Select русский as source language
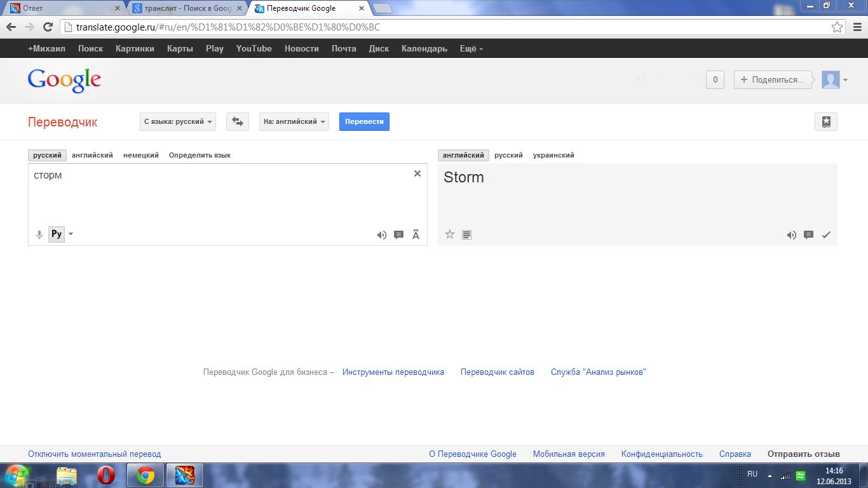This screenshot has width=868, height=488. 48,155
